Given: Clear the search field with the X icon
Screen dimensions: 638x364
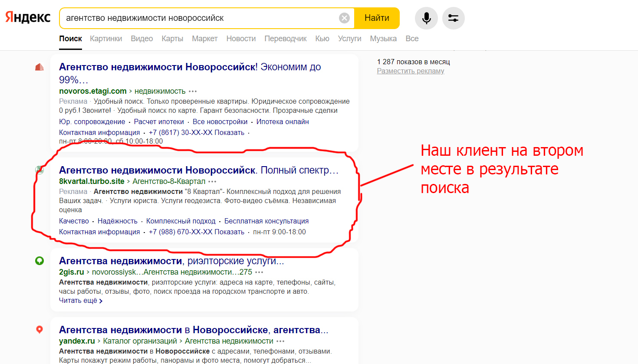Looking at the screenshot, I should tap(344, 18).
